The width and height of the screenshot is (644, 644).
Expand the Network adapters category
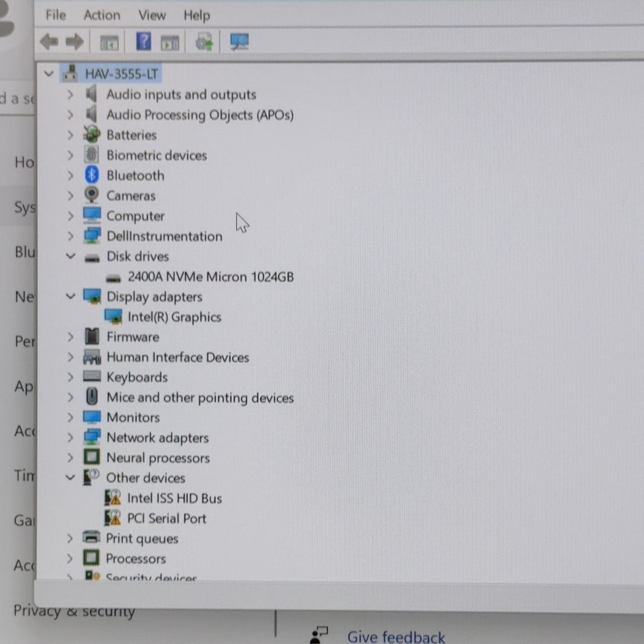(70, 437)
